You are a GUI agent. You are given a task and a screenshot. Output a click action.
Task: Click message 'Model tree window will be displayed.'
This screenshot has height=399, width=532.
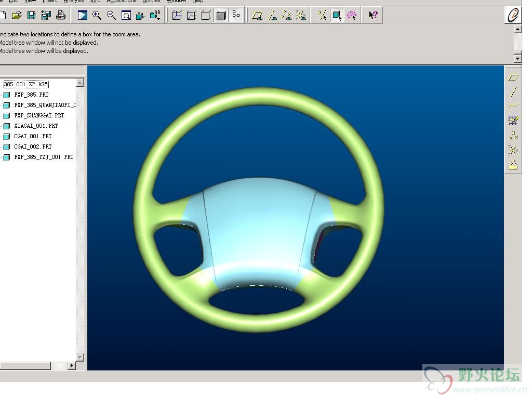[44, 51]
